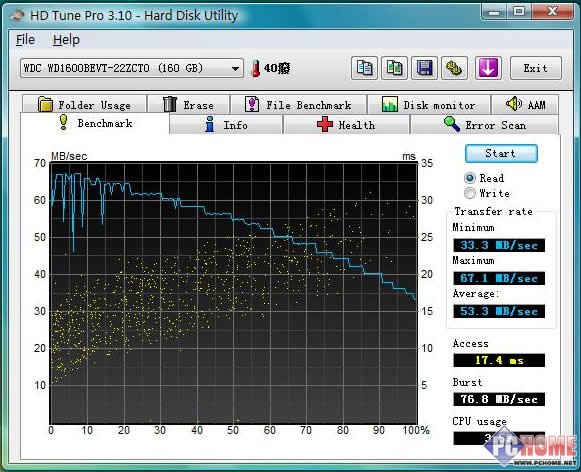The width and height of the screenshot is (581, 472).
Task: Open the File menu
Action: pyautogui.click(x=25, y=40)
